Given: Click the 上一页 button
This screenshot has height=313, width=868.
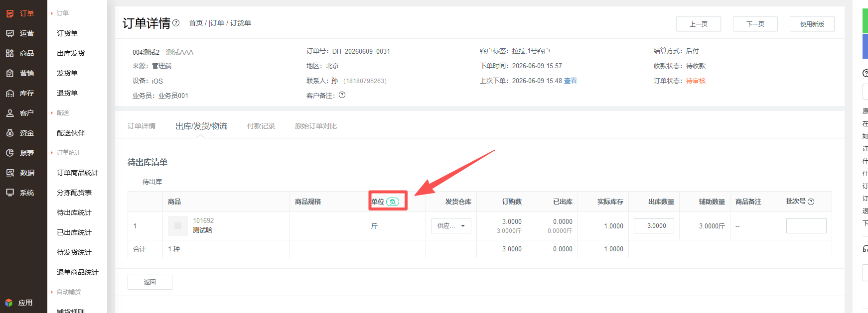Looking at the screenshot, I should [x=699, y=24].
